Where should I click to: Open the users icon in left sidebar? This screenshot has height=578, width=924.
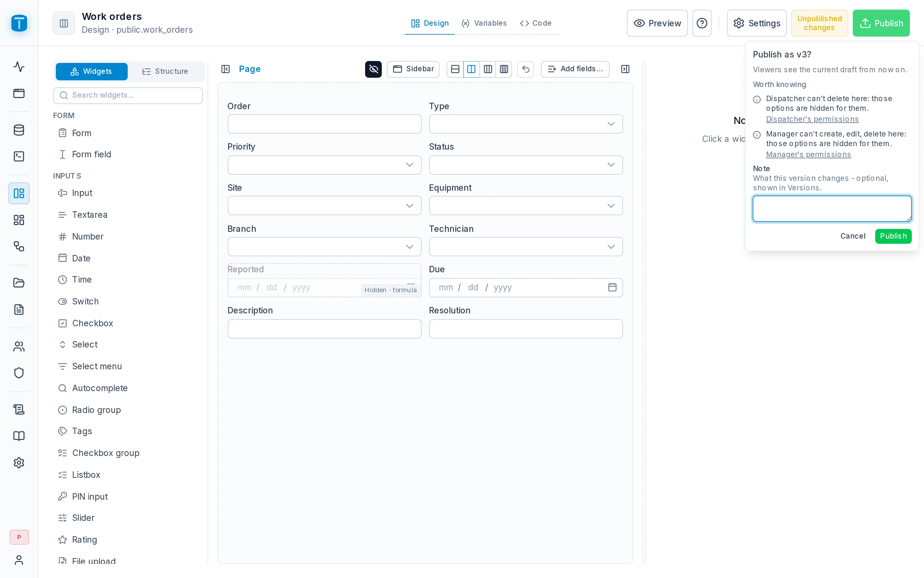[x=19, y=346]
